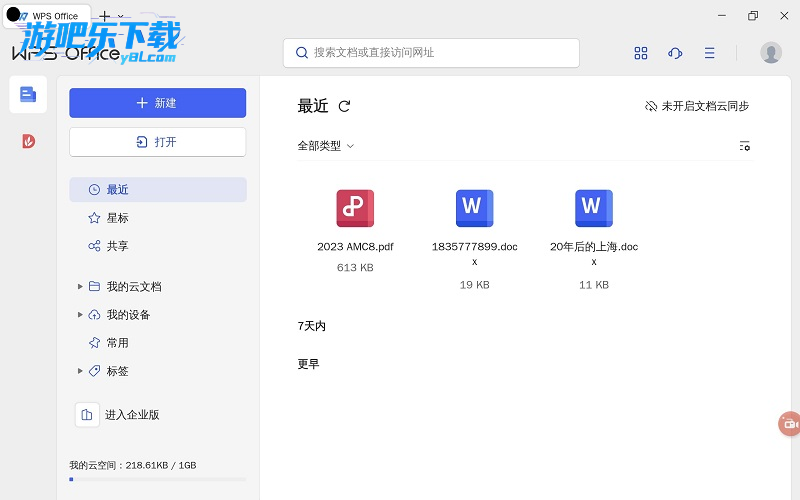
Task: Click the user avatar icon
Action: click(x=770, y=53)
